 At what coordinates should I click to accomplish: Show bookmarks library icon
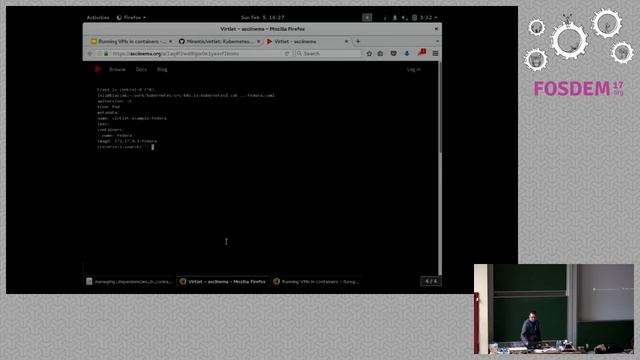(380, 53)
